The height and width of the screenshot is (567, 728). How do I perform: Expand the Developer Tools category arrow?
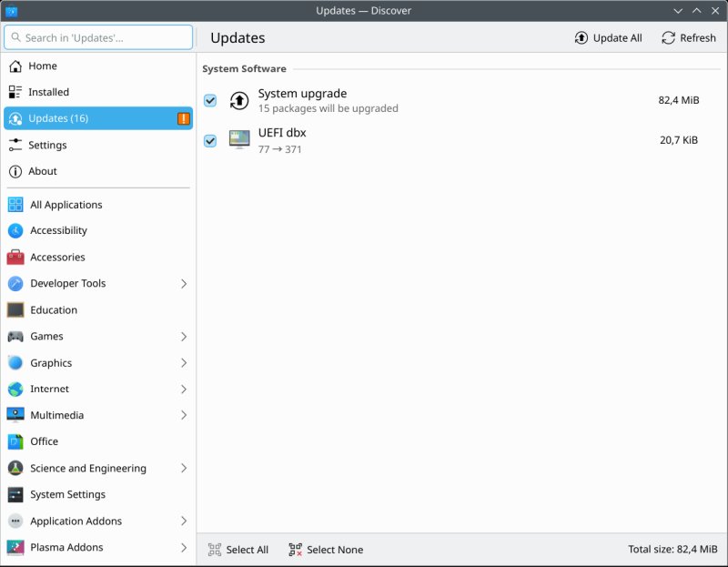pyautogui.click(x=183, y=284)
